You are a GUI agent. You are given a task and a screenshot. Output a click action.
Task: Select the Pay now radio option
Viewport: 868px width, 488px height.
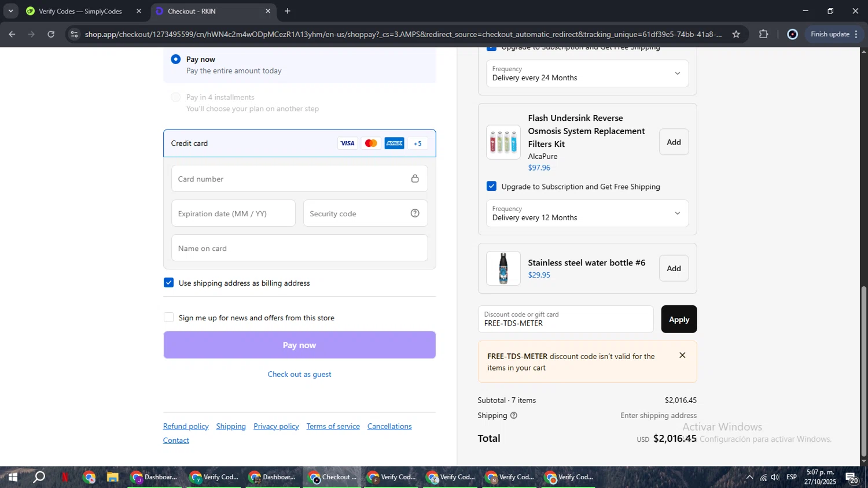pos(176,59)
